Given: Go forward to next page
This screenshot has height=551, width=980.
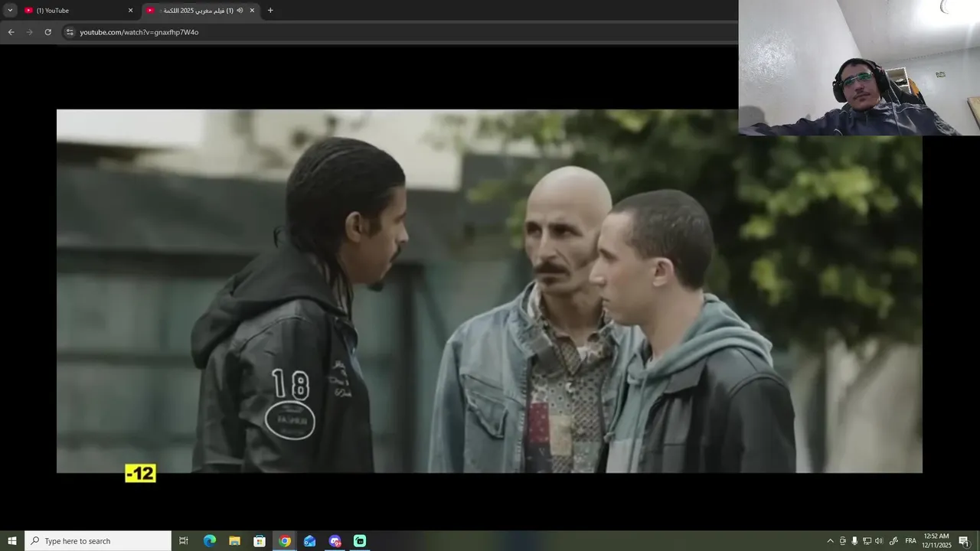Looking at the screenshot, I should tap(29, 32).
